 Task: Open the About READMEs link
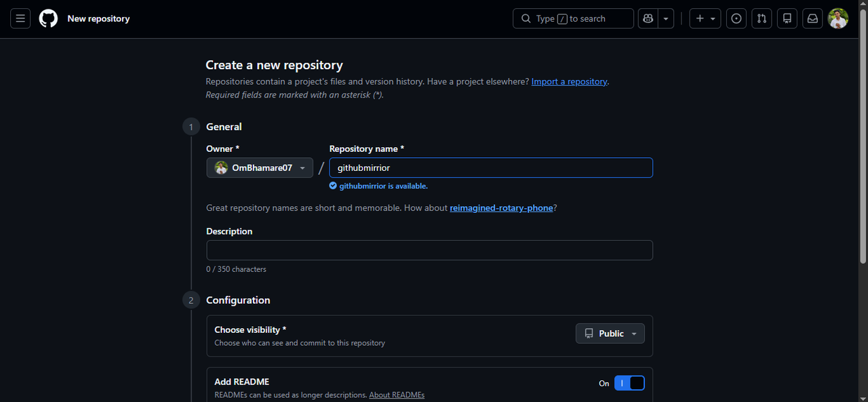[x=397, y=395]
